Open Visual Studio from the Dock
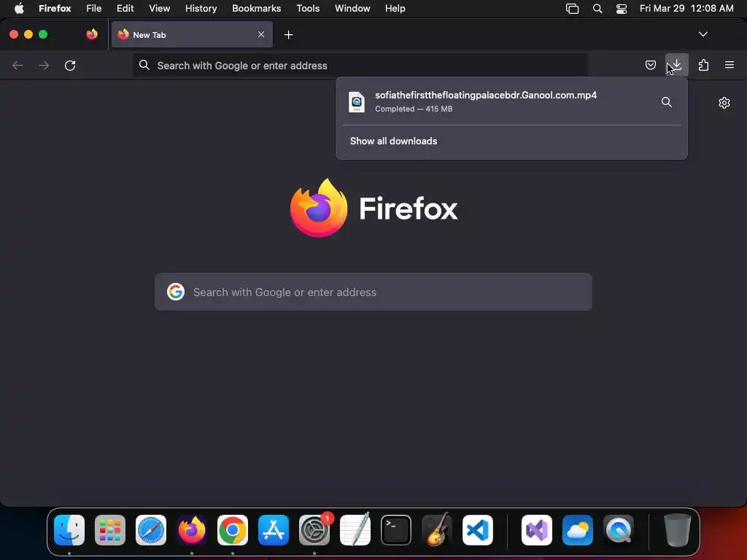 (537, 529)
